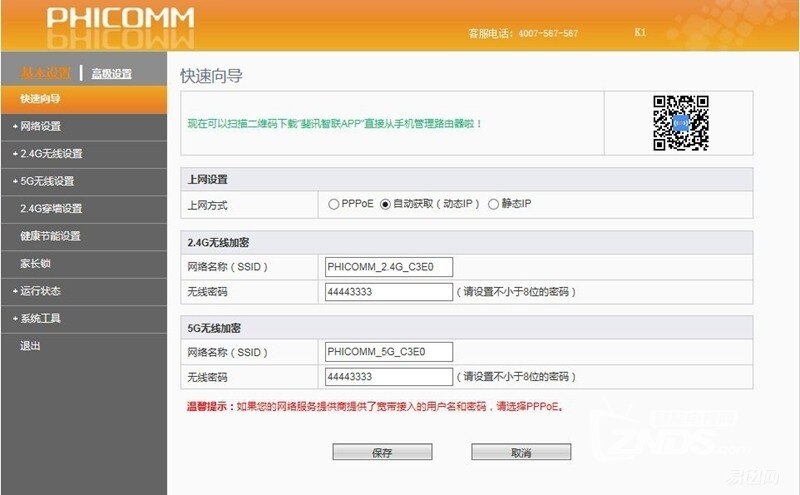This screenshot has width=800, height=495.
Task: Click the 客服电话 4007-567-567 text
Action: click(523, 33)
